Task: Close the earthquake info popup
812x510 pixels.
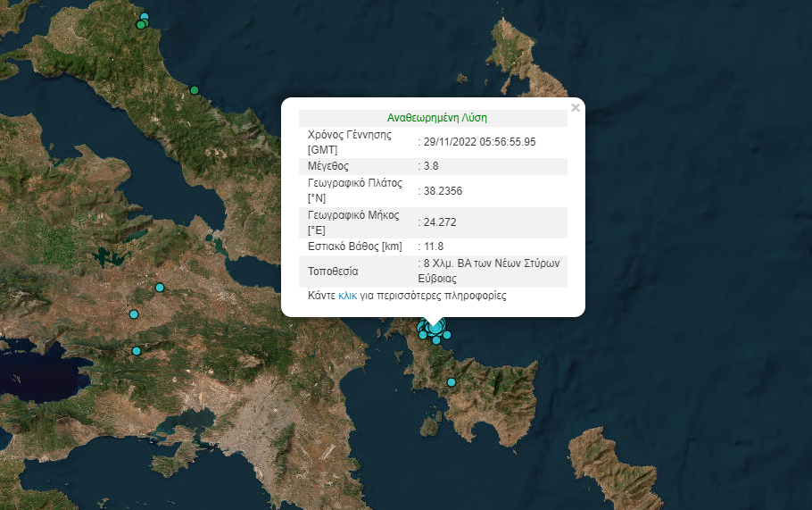Action: click(575, 108)
